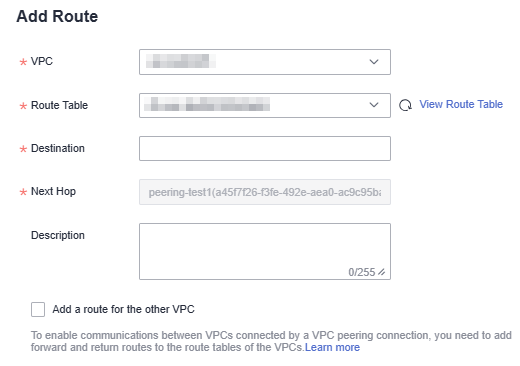The height and width of the screenshot is (366, 520).
Task: Follow the Learn more link
Action: (332, 347)
